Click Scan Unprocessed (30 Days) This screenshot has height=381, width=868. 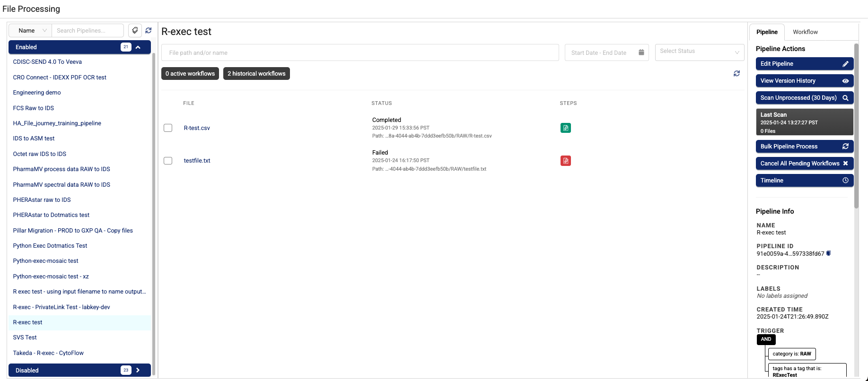pos(804,98)
